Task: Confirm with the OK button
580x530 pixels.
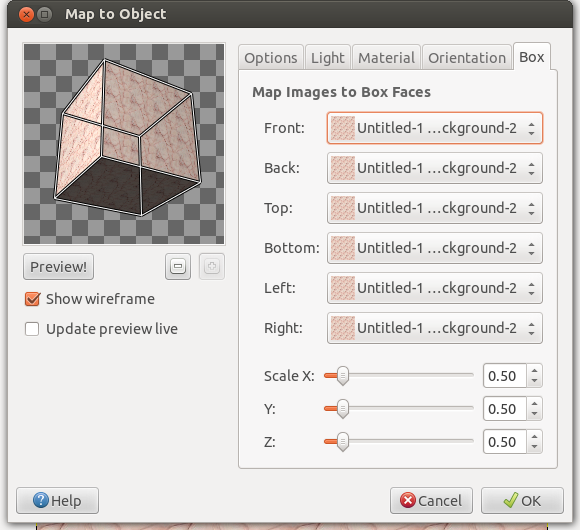Action: coord(522,501)
